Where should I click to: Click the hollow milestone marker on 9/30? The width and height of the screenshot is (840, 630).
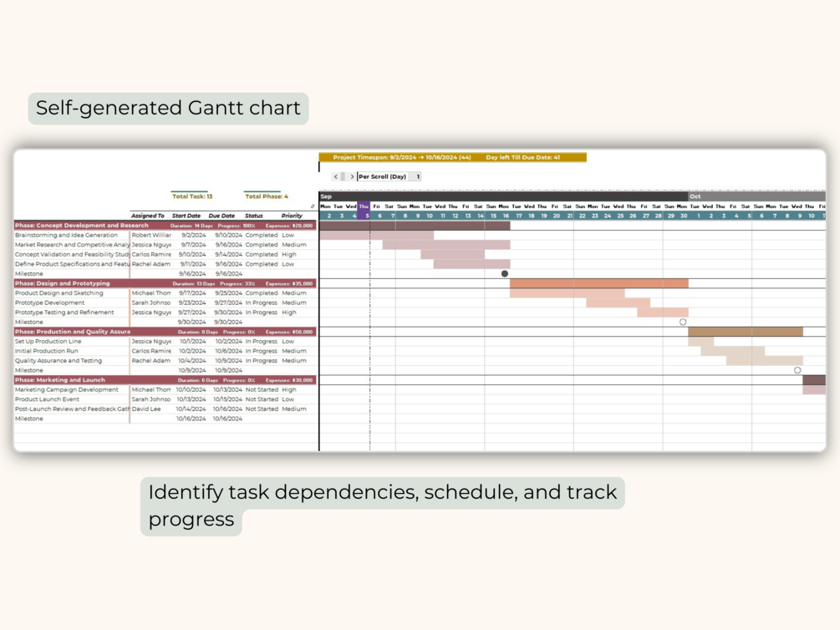683,322
